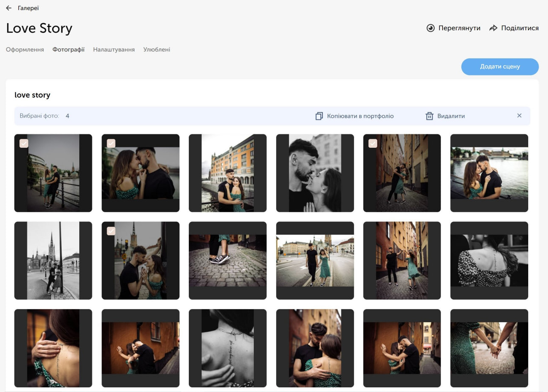Select the holding hands photo thumbnail
Image resolution: width=548 pixels, height=392 pixels.
coord(489,348)
